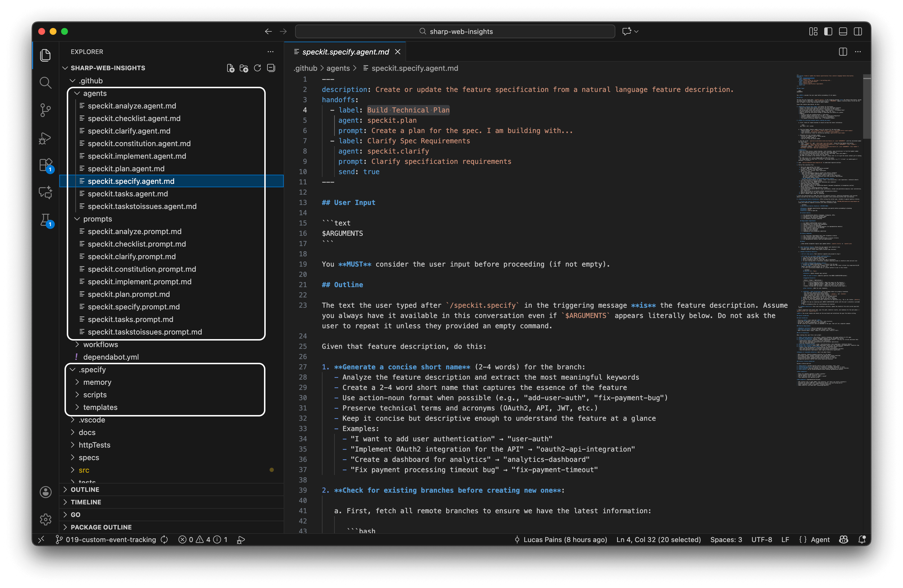Refresh the Explorer file tree
Image resolution: width=903 pixels, height=588 pixels.
coord(257,68)
